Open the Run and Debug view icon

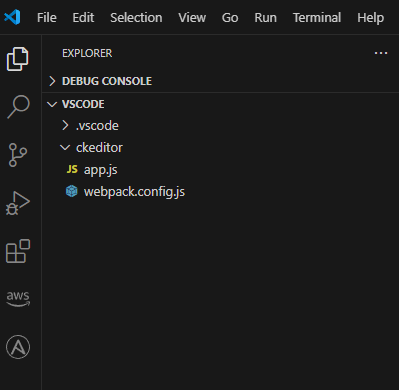pos(18,203)
